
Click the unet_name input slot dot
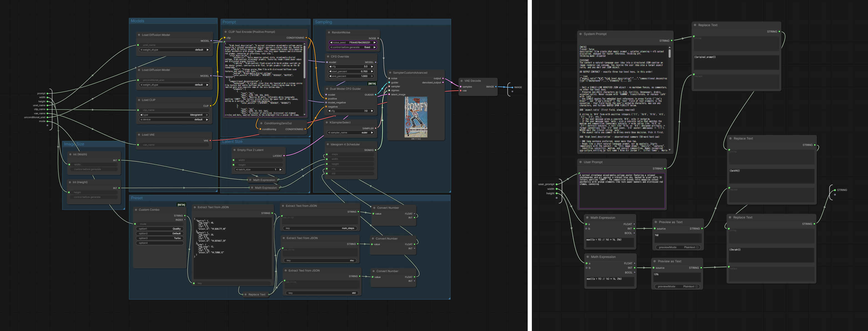click(x=47, y=105)
